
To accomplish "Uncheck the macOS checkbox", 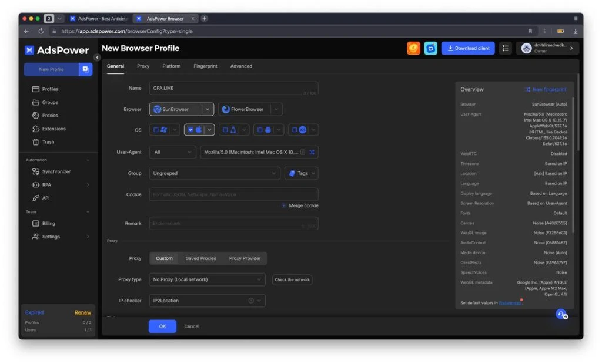I will coord(190,130).
